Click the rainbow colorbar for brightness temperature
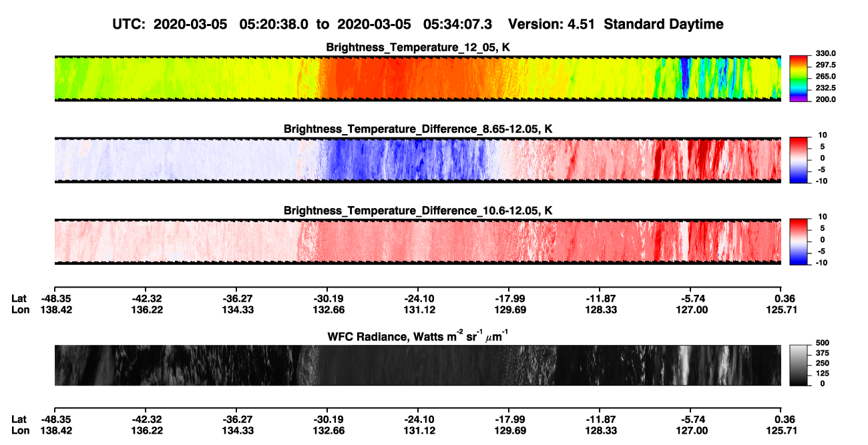868x445 pixels. (799, 78)
